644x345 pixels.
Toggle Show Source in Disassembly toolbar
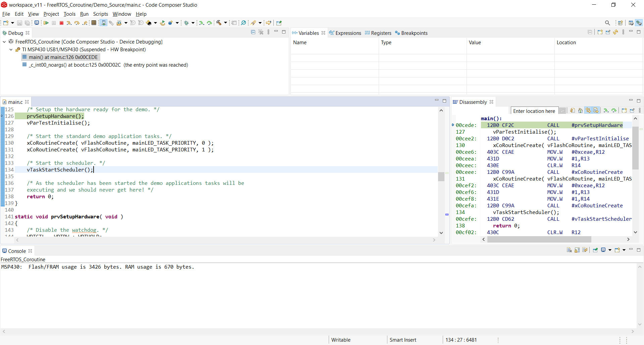pyautogui.click(x=596, y=111)
